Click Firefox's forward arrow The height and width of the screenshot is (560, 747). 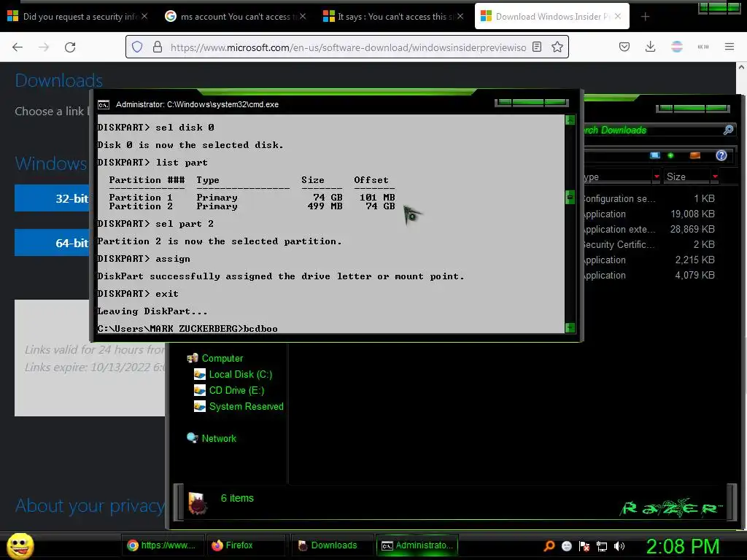pyautogui.click(x=44, y=47)
